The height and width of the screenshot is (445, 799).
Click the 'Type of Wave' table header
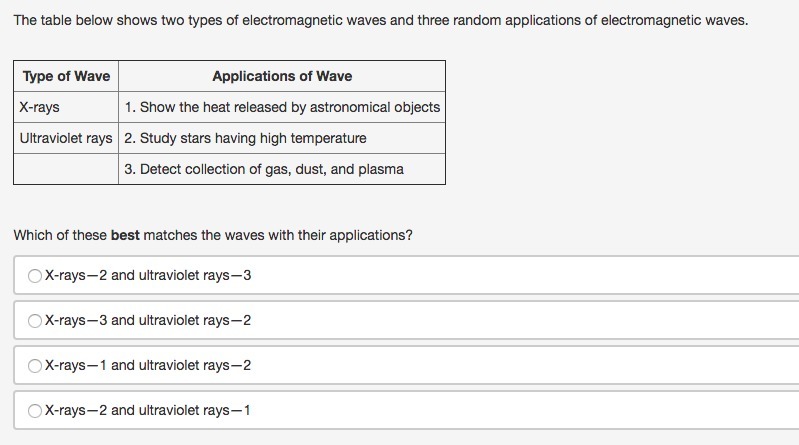point(66,76)
